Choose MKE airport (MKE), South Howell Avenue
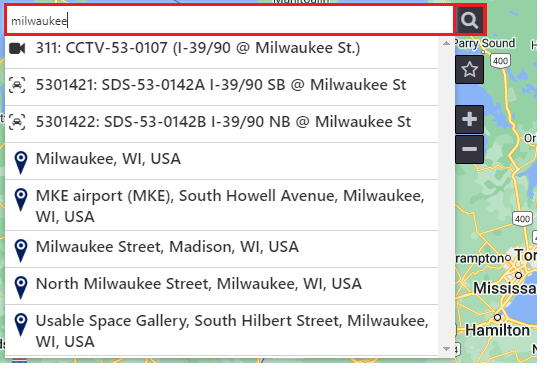This screenshot has width=555, height=382. click(222, 205)
